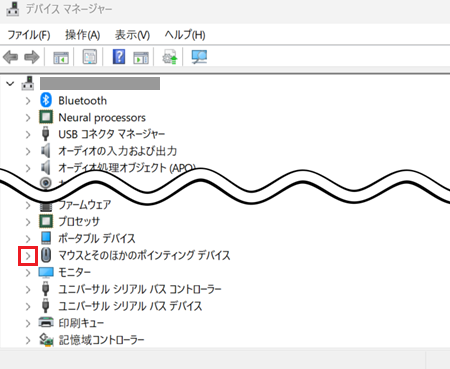Open the Properties toolbar icon

(90, 57)
